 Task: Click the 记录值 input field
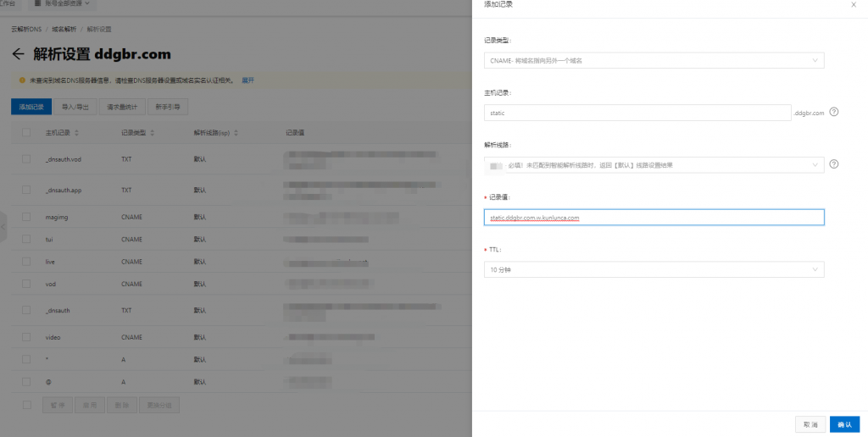tap(654, 218)
